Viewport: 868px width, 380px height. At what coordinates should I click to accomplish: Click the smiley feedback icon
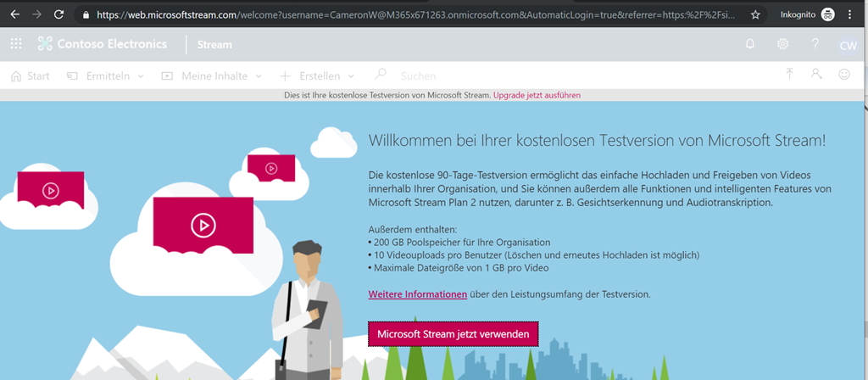pyautogui.click(x=844, y=75)
